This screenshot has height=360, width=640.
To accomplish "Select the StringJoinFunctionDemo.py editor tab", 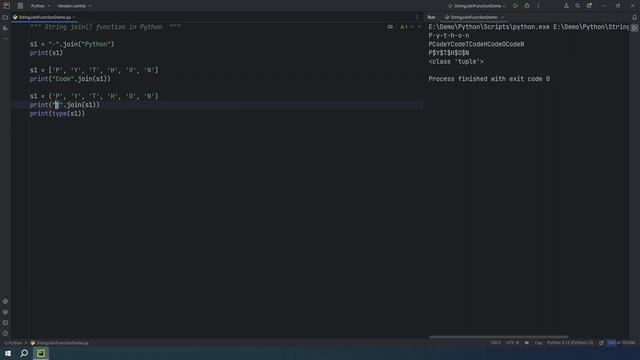I will pos(44,18).
